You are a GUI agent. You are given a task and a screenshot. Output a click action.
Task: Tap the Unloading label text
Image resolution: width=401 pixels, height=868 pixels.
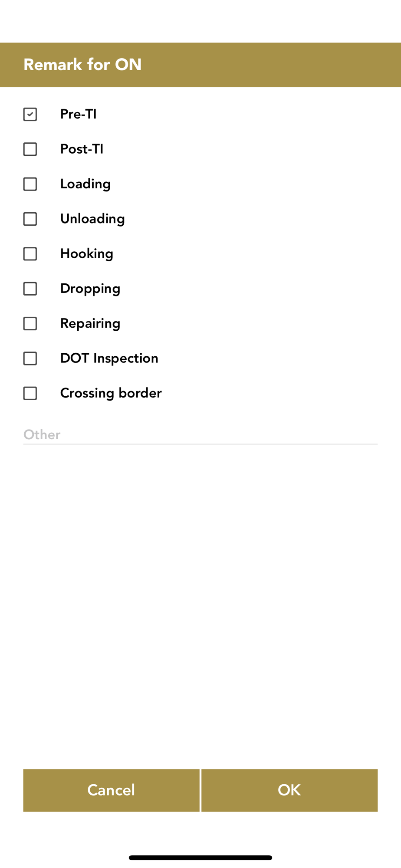(92, 219)
